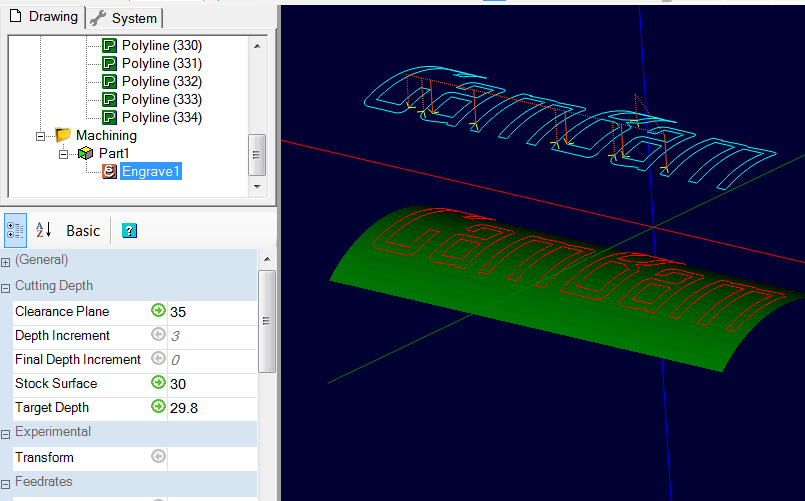
Task: Click the Basic view button
Action: [83, 231]
